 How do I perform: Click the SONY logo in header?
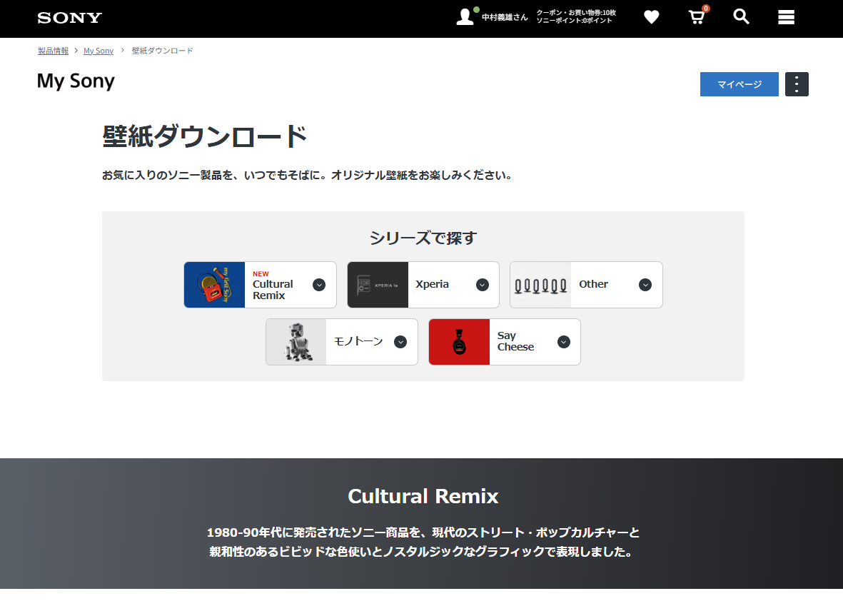(70, 18)
